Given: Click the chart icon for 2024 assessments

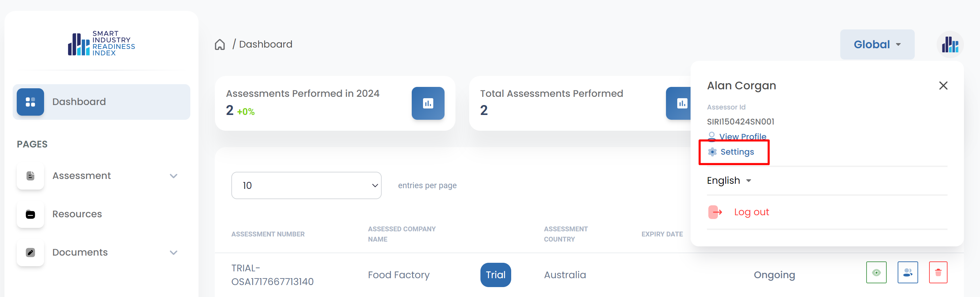Looking at the screenshot, I should 427,103.
